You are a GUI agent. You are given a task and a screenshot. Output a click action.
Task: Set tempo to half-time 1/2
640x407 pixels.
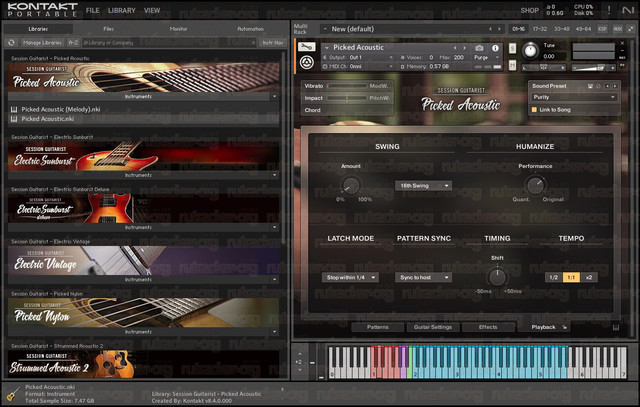tap(553, 277)
